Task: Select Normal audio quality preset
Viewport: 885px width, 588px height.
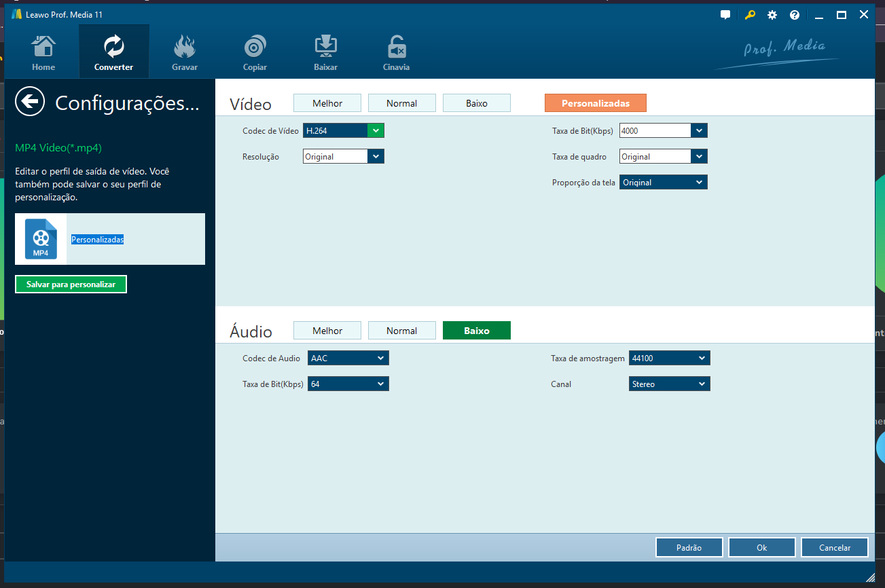Action: (x=402, y=331)
